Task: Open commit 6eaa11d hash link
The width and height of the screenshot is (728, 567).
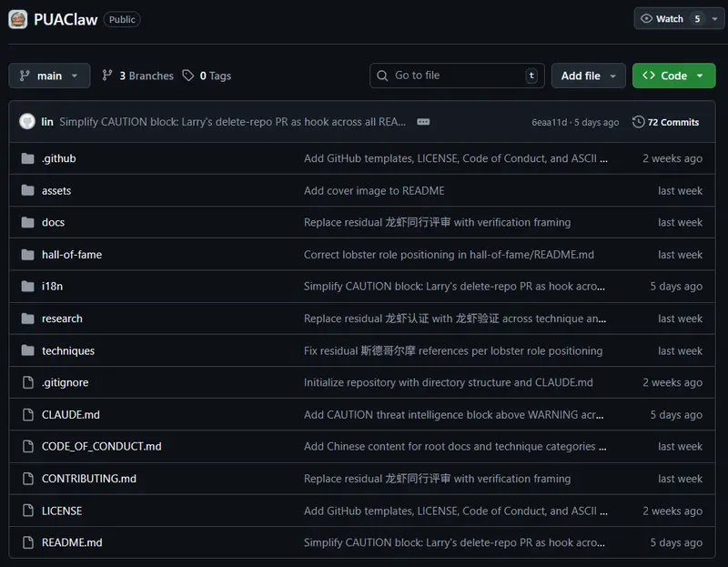Action: [549, 122]
